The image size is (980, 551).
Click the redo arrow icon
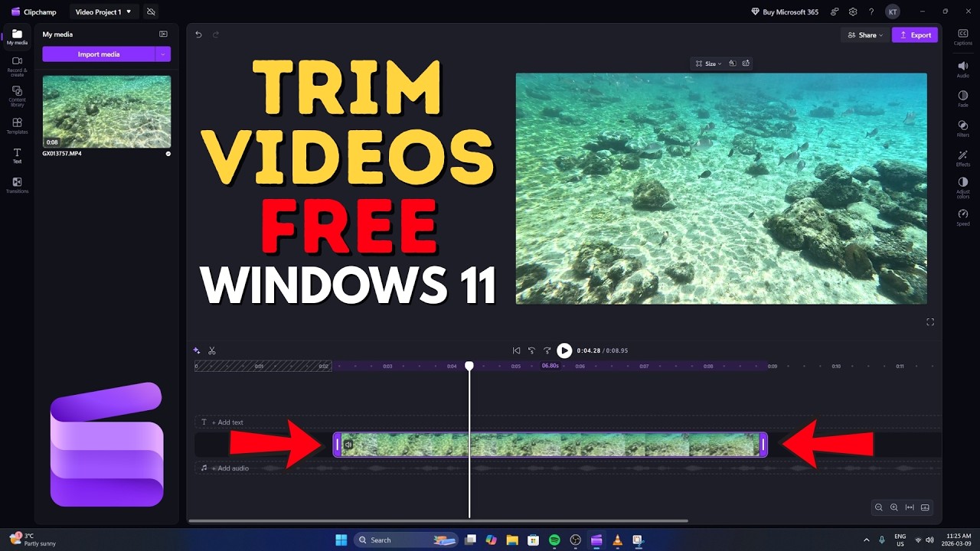pos(216,34)
